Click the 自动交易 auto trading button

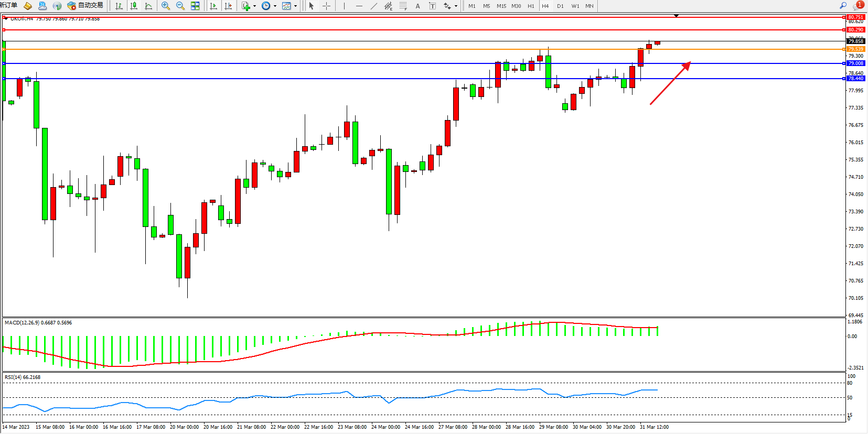pyautogui.click(x=85, y=6)
